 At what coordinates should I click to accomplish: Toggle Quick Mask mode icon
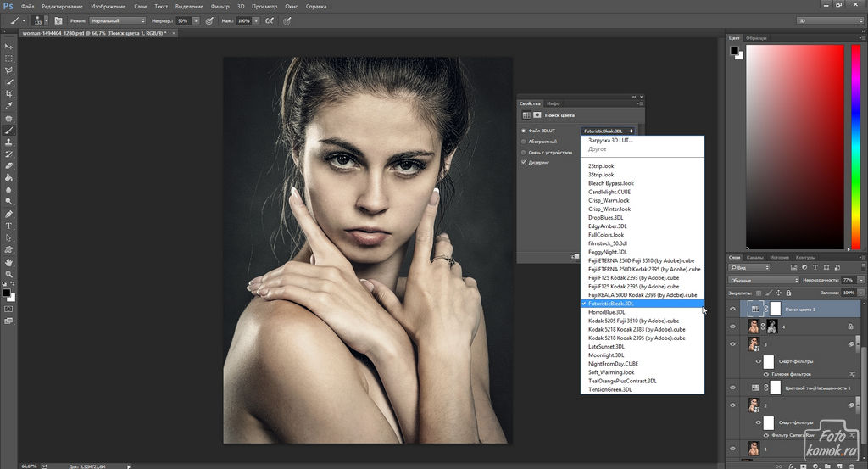8,309
